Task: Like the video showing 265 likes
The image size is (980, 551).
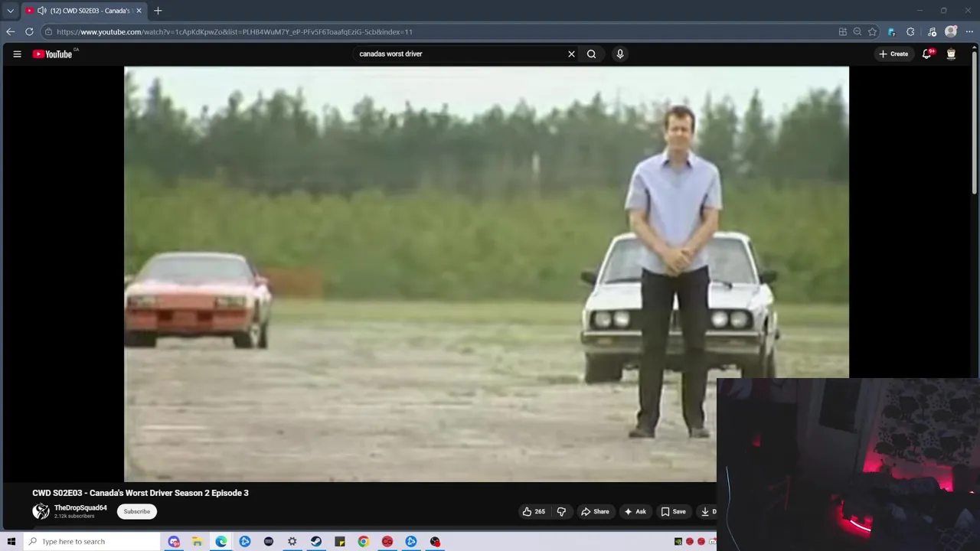Action: 534,511
